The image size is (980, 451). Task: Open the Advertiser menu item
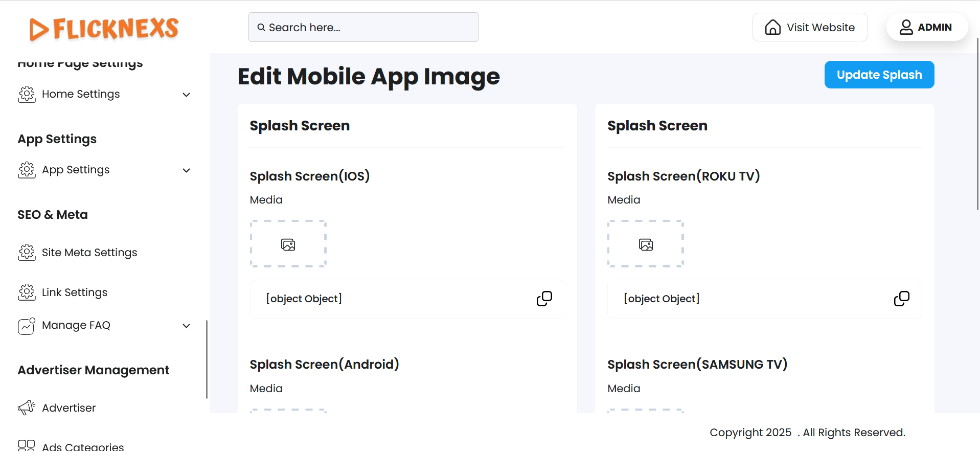coord(69,408)
